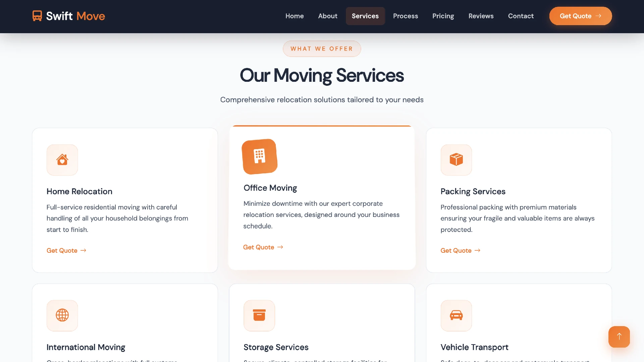
Task: Click the Home Relocation house icon
Action: point(62,160)
